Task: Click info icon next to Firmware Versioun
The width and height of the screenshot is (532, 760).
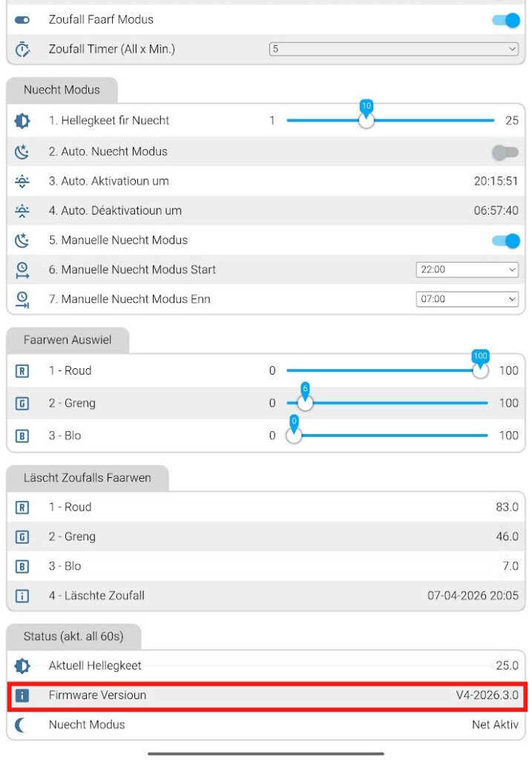Action: 22,696
